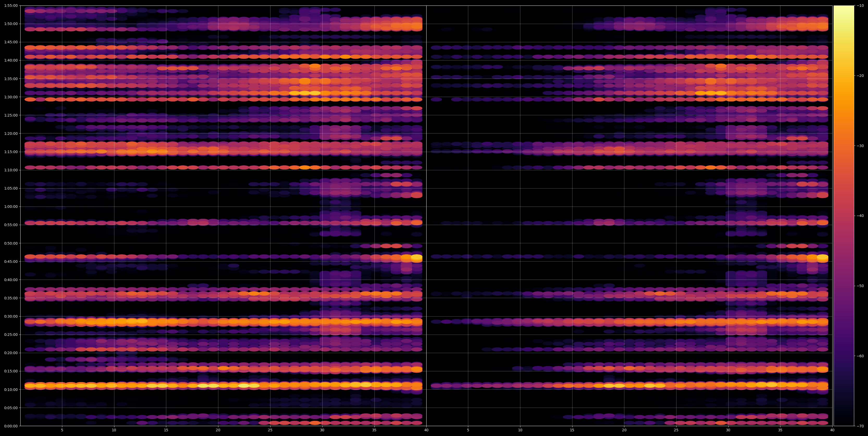Click the "5" x-axis tick of the right heatmap

click(x=468, y=430)
